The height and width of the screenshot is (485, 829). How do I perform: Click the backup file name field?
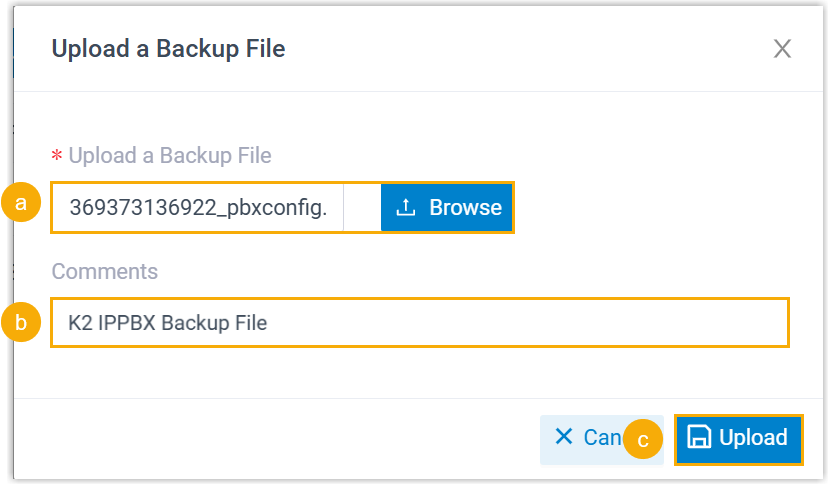point(198,207)
